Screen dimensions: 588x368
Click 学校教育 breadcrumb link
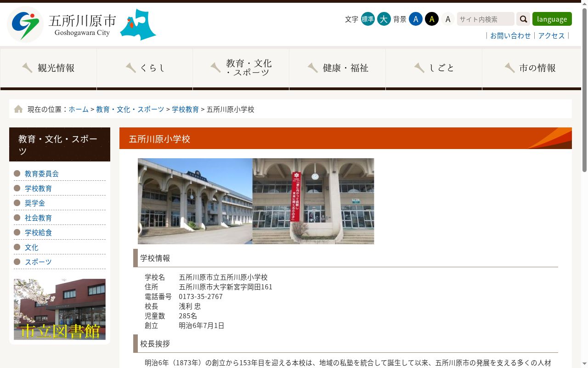coord(186,109)
